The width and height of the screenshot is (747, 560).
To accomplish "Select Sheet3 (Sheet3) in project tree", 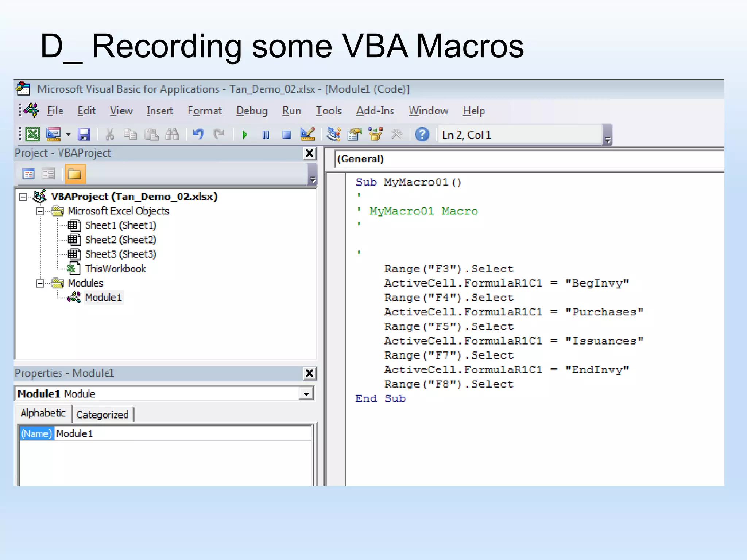I will pyautogui.click(x=120, y=254).
